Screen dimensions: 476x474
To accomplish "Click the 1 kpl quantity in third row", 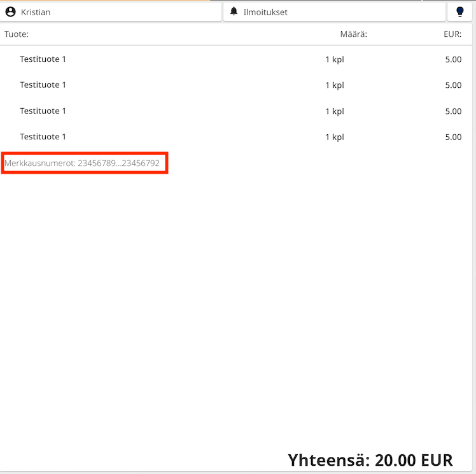I will coord(334,111).
